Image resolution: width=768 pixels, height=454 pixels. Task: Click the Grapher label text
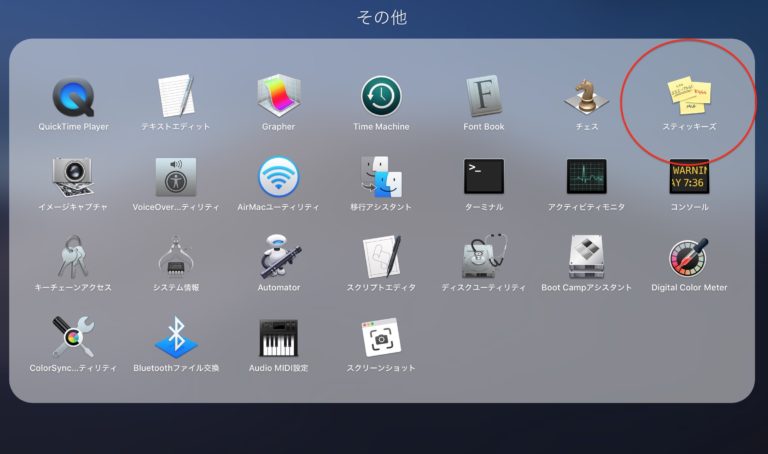tap(278, 126)
